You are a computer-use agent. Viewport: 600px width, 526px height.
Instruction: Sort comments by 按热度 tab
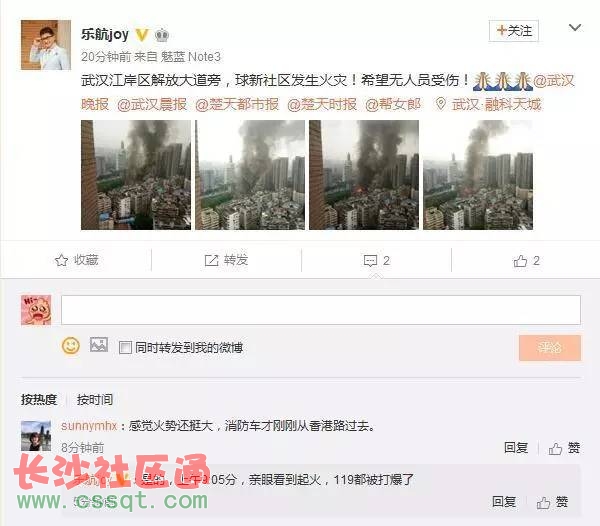(x=39, y=400)
